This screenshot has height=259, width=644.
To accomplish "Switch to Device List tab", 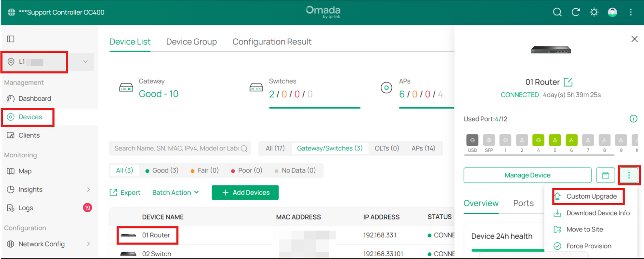I will 130,42.
